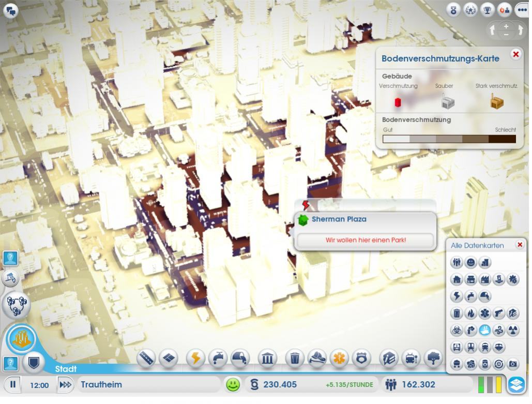Show the Streetcar data map
532x404 pixels.
coord(470,347)
